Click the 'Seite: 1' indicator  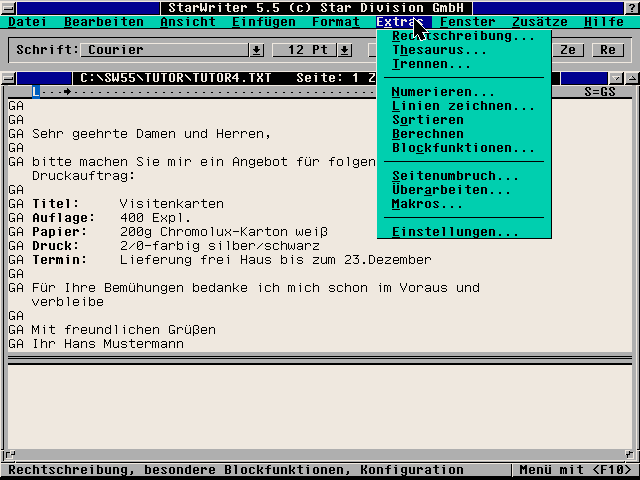(328, 78)
